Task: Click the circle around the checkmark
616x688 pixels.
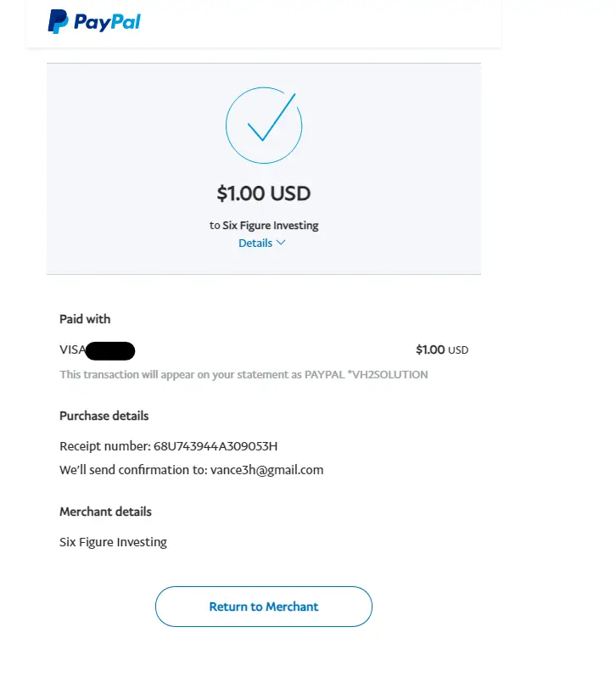Action: coord(264,126)
